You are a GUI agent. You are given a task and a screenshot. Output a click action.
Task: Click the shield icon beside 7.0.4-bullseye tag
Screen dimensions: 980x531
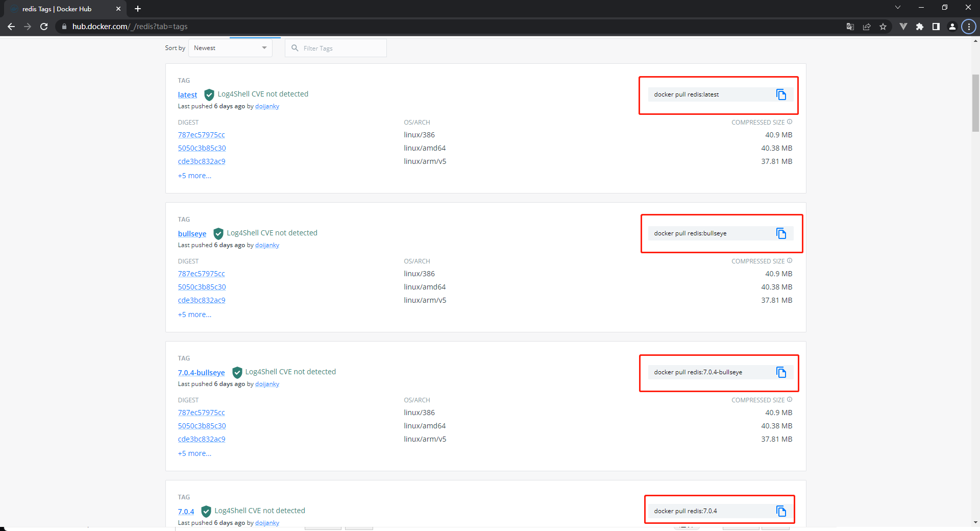coord(237,372)
